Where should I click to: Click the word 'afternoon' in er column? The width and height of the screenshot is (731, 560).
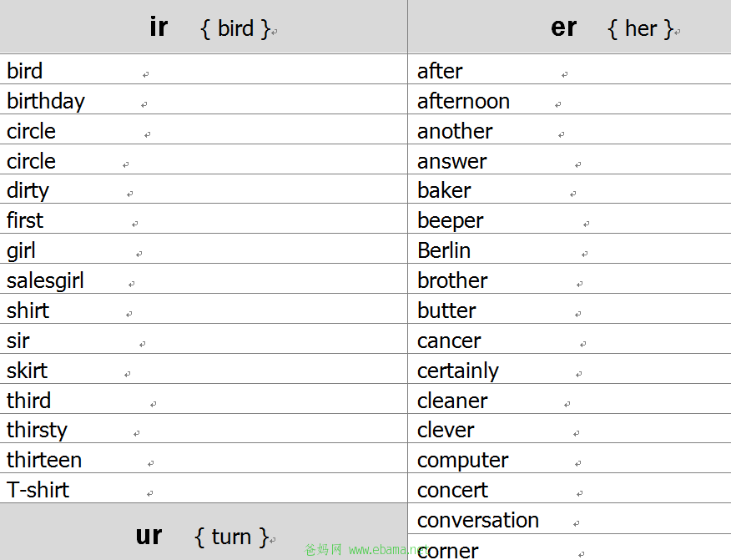click(463, 101)
